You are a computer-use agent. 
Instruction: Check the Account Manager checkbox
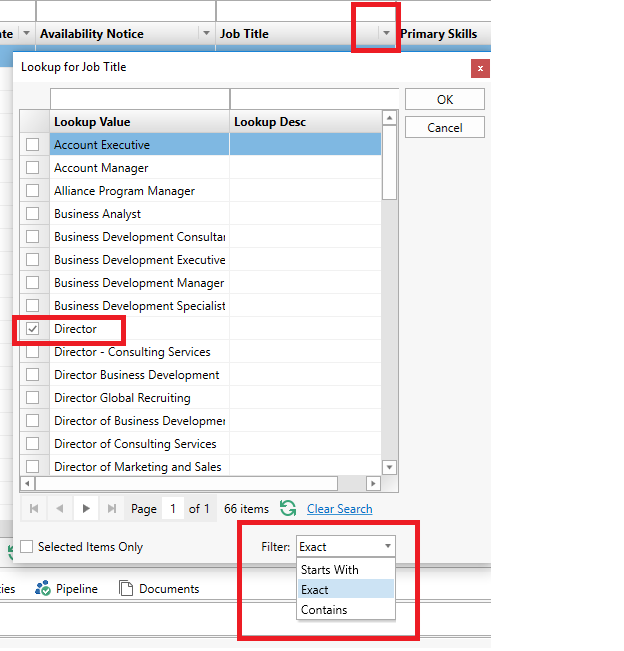(32, 168)
